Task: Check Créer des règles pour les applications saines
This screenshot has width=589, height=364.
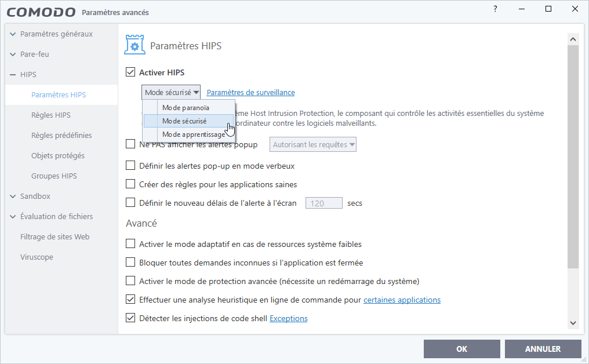Action: pos(130,184)
